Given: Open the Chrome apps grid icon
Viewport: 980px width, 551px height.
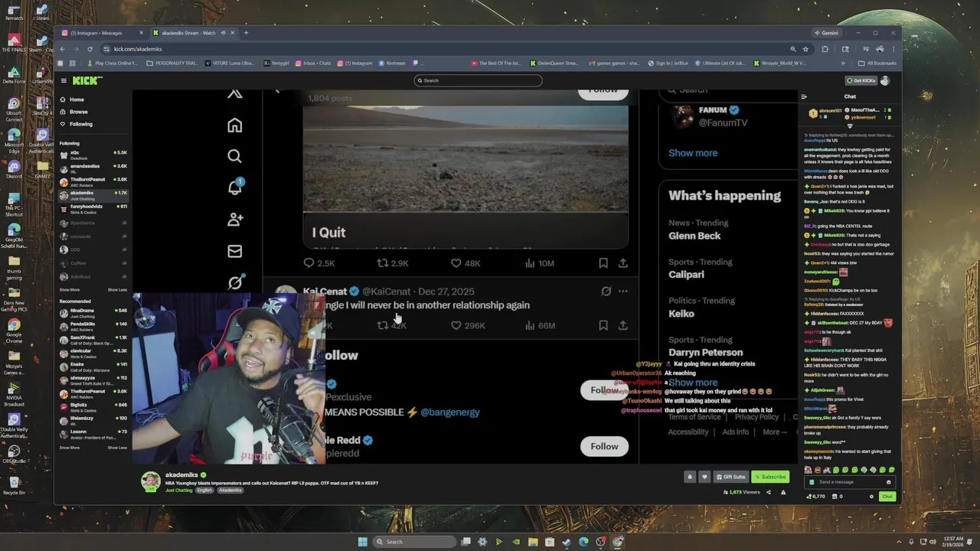Looking at the screenshot, I should 73,64.
